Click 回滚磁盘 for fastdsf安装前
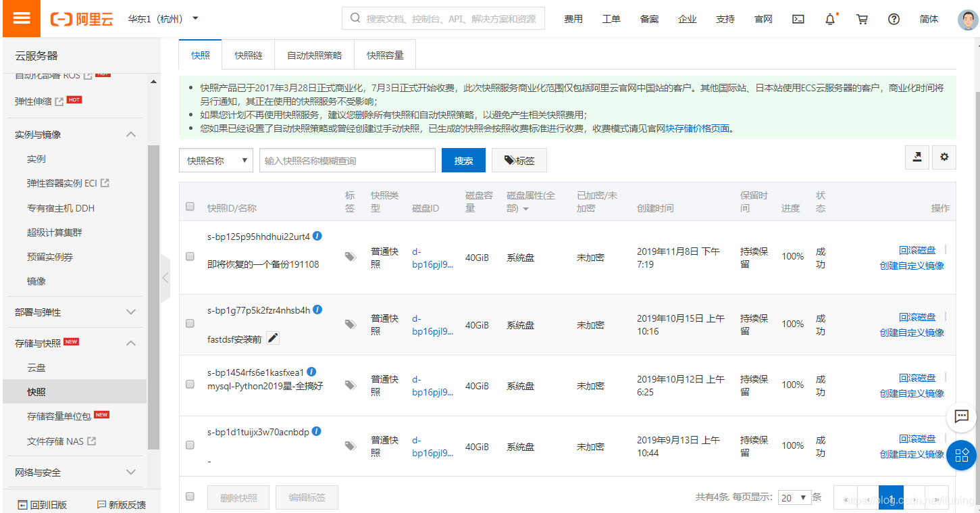 coord(917,317)
